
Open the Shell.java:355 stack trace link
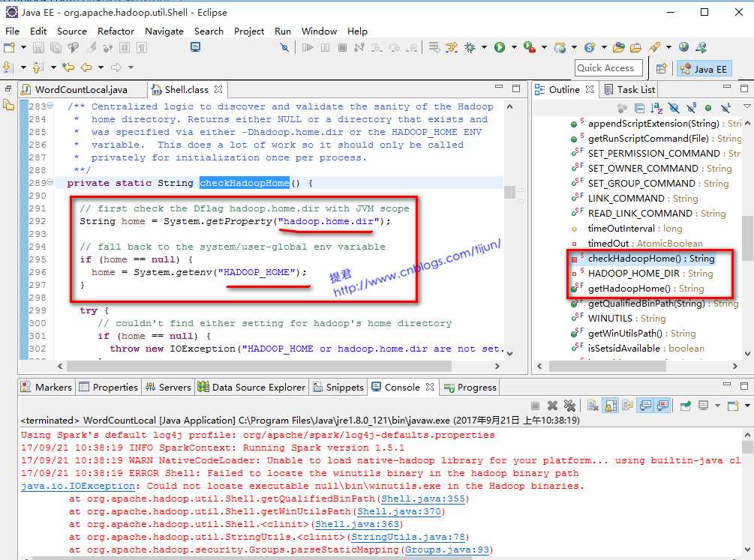point(423,499)
